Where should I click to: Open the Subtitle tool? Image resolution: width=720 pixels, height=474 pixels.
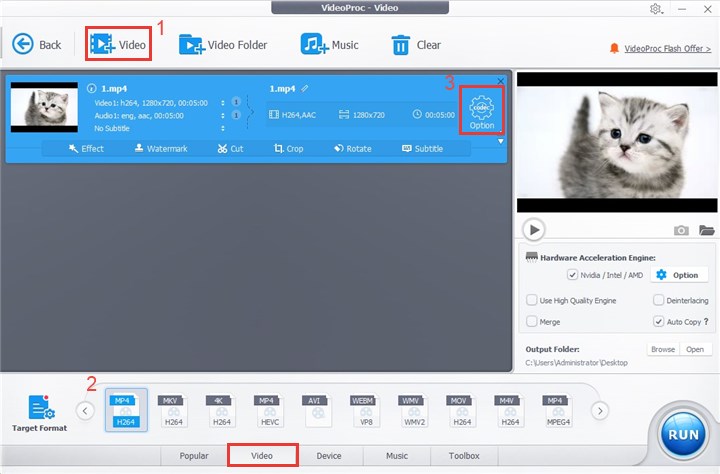pos(422,148)
